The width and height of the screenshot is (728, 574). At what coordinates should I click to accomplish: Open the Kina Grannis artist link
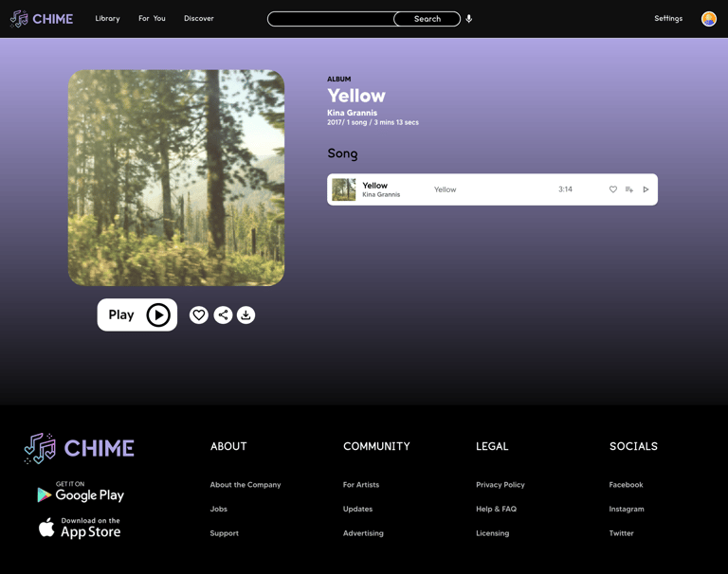pyautogui.click(x=352, y=113)
